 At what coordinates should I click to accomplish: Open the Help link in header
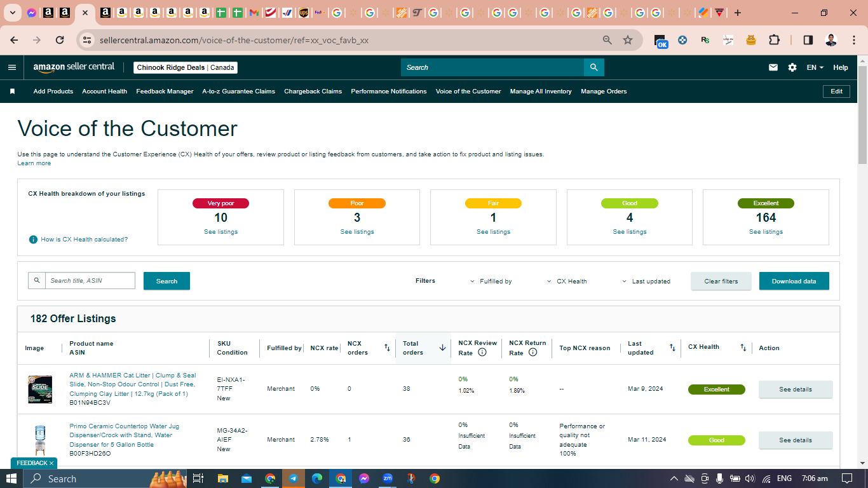[841, 67]
